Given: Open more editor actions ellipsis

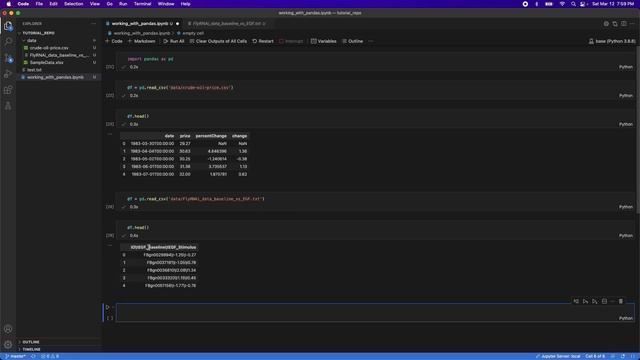Looking at the screenshot, I should [x=632, y=24].
